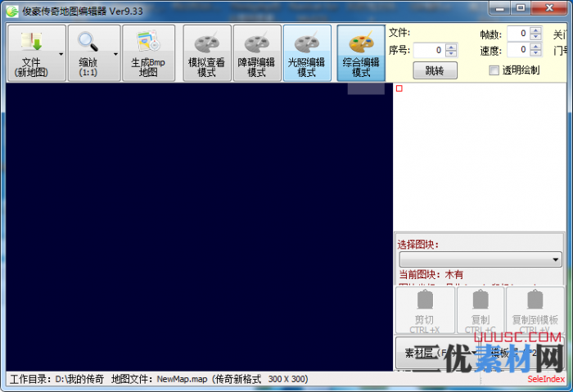Viewport: 573px width, 392px height.
Task: Decrease the 速度 speed value
Action: tap(535, 53)
